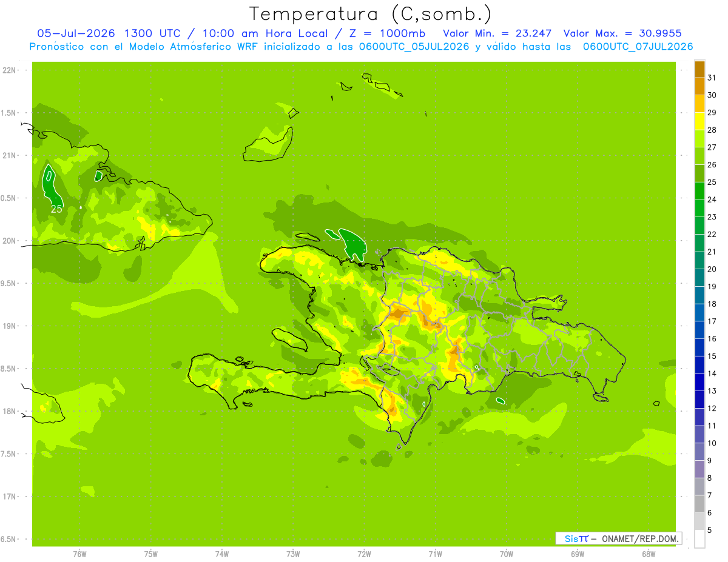Click the colorbar tick label 17
Screen dimensions: 728x562
[712, 321]
